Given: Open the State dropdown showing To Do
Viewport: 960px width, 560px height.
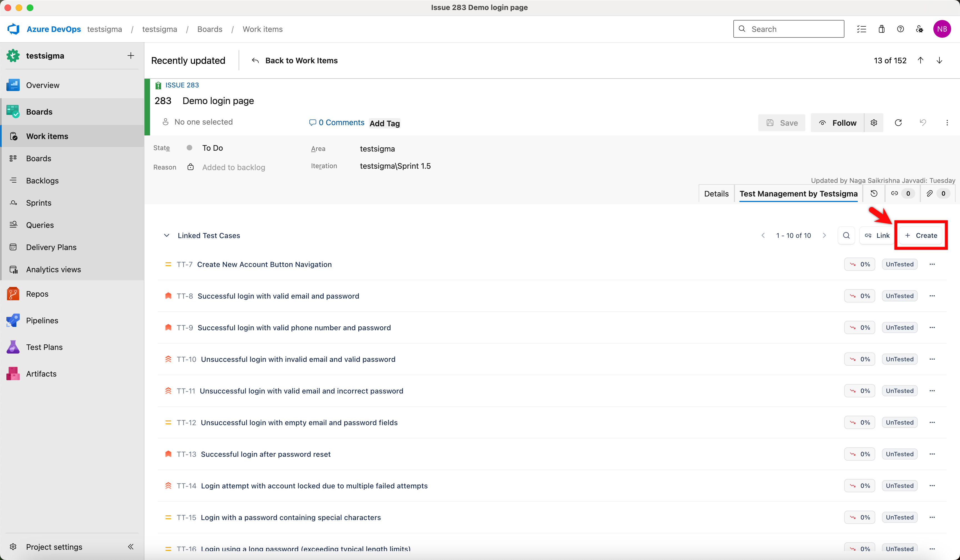Looking at the screenshot, I should (212, 148).
